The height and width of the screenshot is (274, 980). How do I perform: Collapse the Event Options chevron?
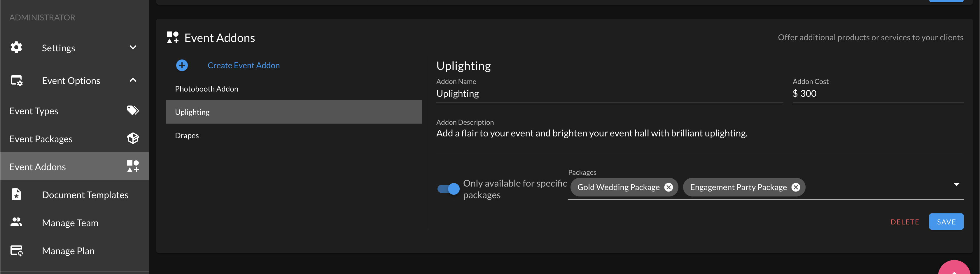point(133,80)
